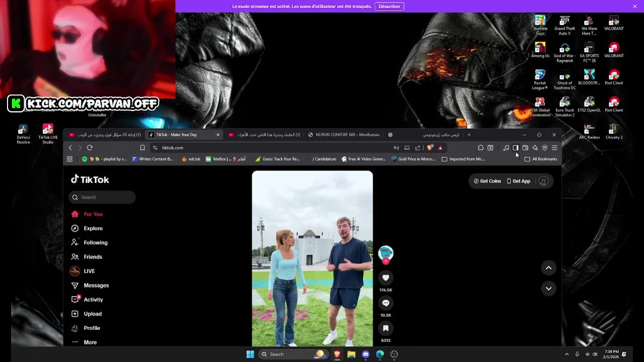Select the TikTok LIVE Studio desktop icon
This screenshot has width=644, height=362.
pos(48,134)
